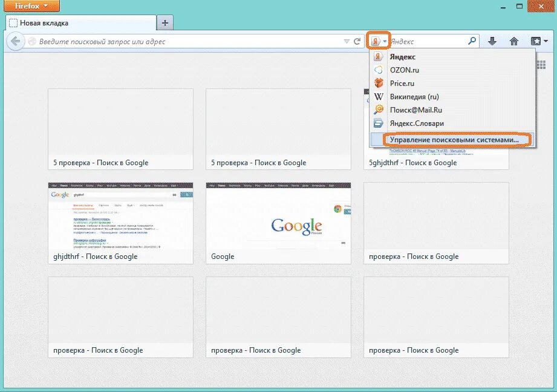Open the Bookmarks star menu
The width and height of the screenshot is (557, 392).
point(539,42)
